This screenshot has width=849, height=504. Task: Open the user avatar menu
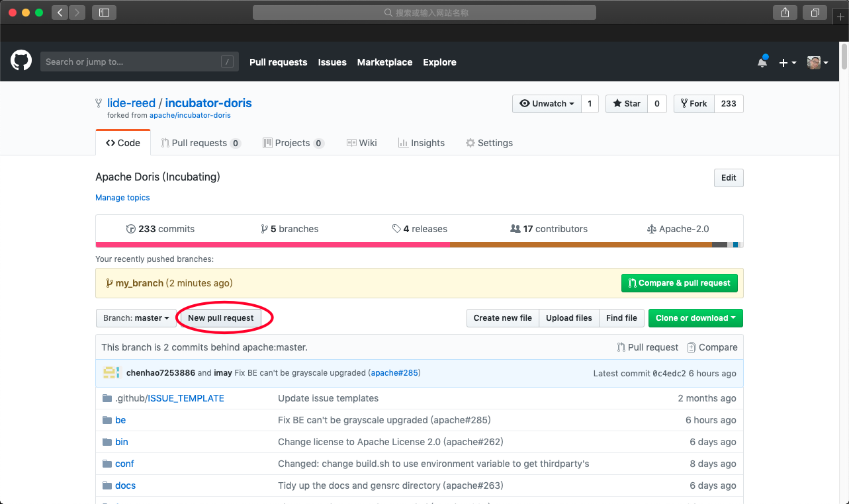point(818,62)
